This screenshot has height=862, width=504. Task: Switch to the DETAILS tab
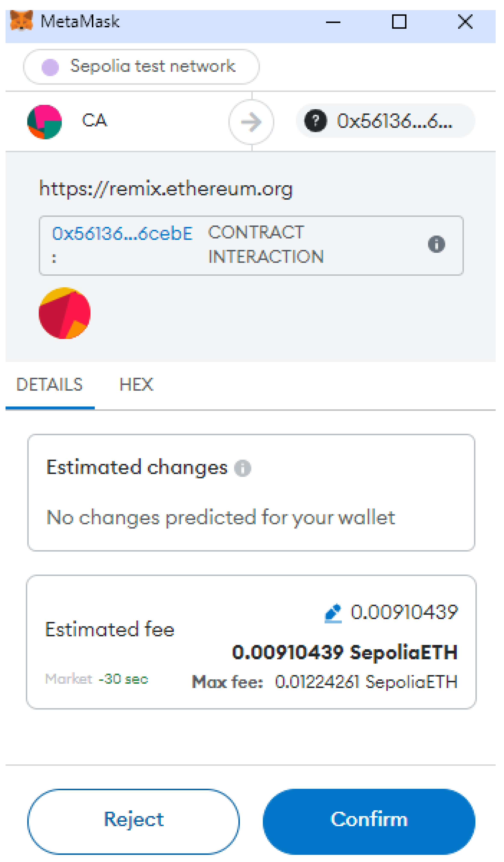pyautogui.click(x=50, y=385)
